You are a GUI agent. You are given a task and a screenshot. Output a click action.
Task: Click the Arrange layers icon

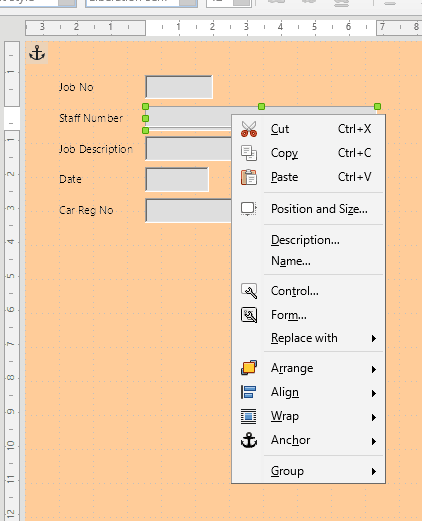(249, 368)
